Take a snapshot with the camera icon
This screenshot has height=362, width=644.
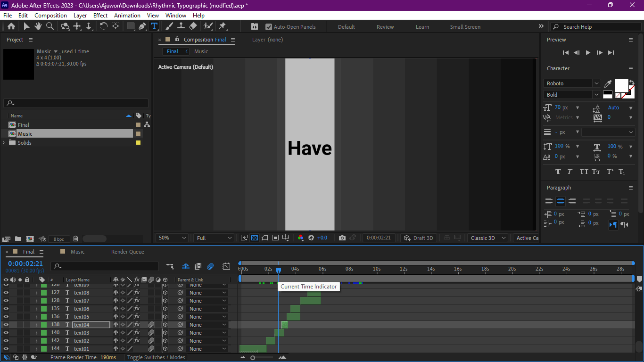(342, 238)
